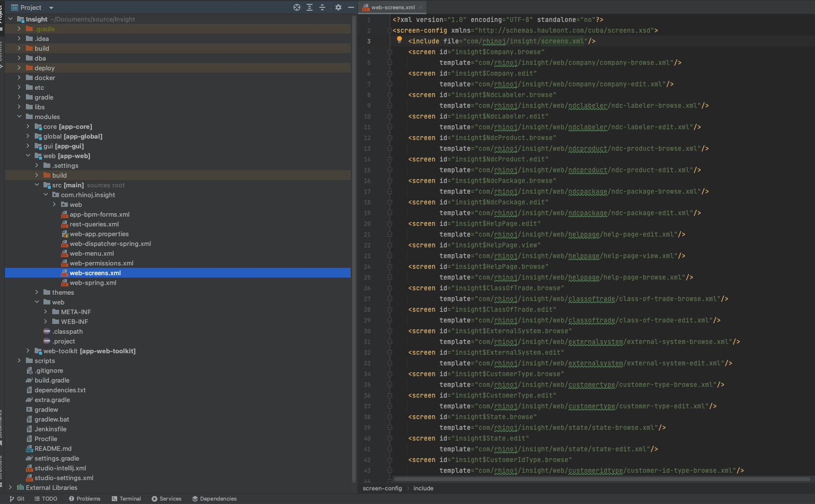Screen dimensions: 815x504
Task: Click the web-menu.xml file icon
Action: click(64, 254)
